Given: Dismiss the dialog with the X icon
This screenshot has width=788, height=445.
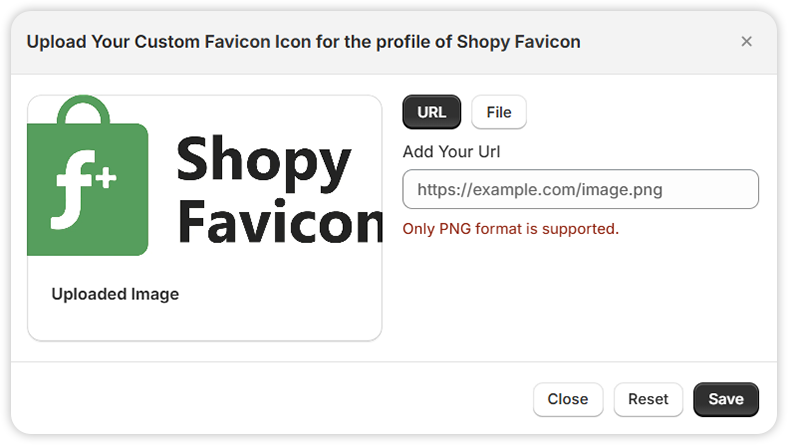Looking at the screenshot, I should (746, 41).
